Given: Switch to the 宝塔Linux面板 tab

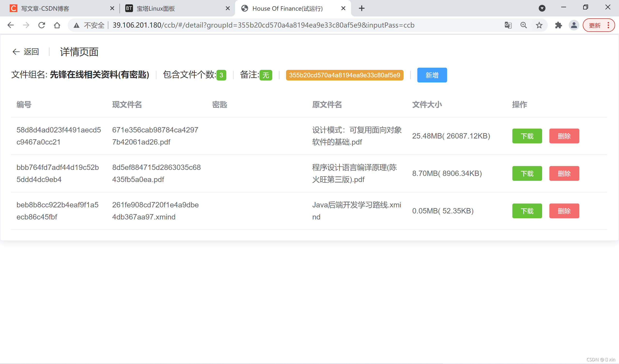Looking at the screenshot, I should [x=174, y=9].
